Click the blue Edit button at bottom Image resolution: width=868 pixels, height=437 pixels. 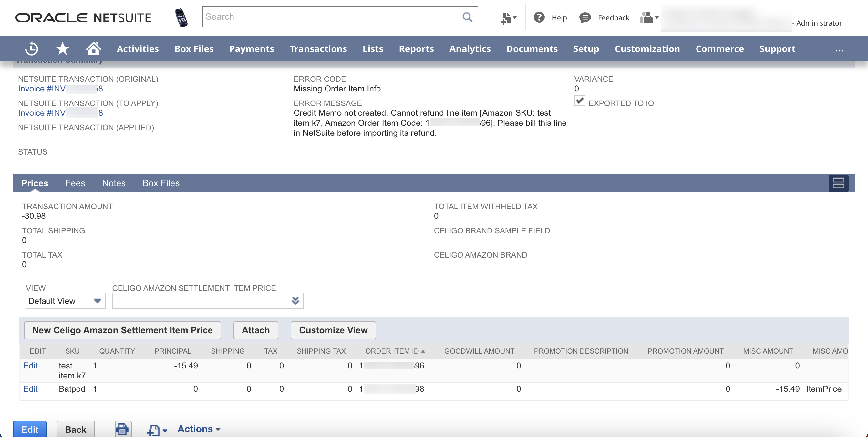tap(30, 429)
